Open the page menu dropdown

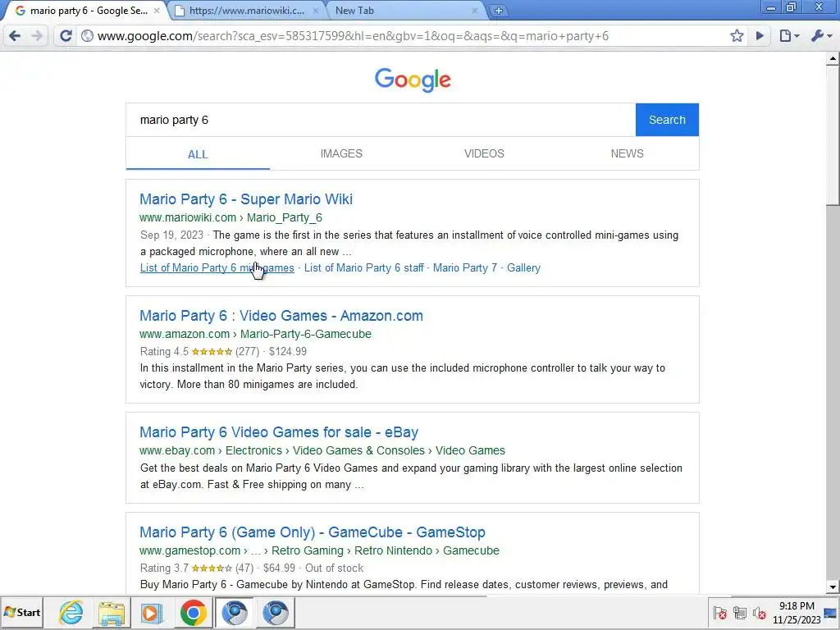pos(789,36)
